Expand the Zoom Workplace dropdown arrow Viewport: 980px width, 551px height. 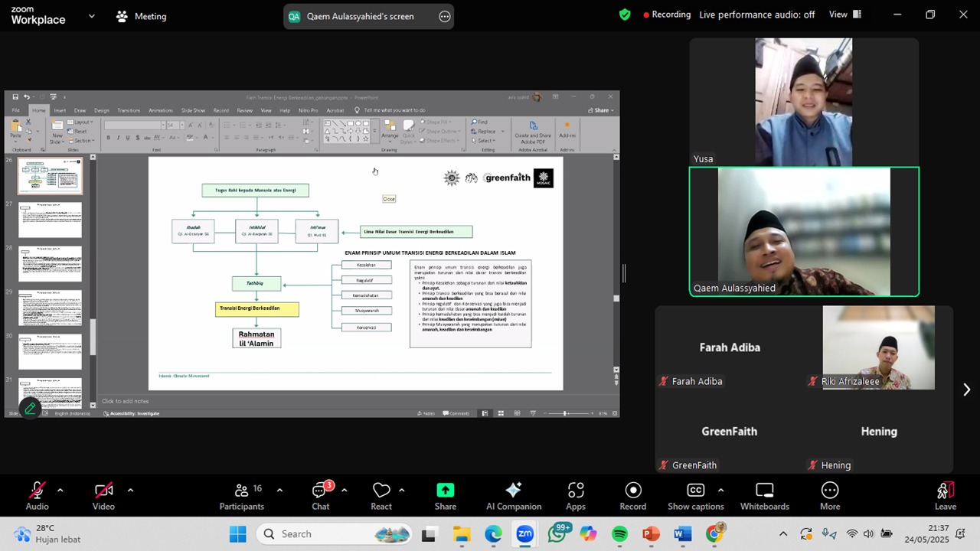(x=91, y=15)
